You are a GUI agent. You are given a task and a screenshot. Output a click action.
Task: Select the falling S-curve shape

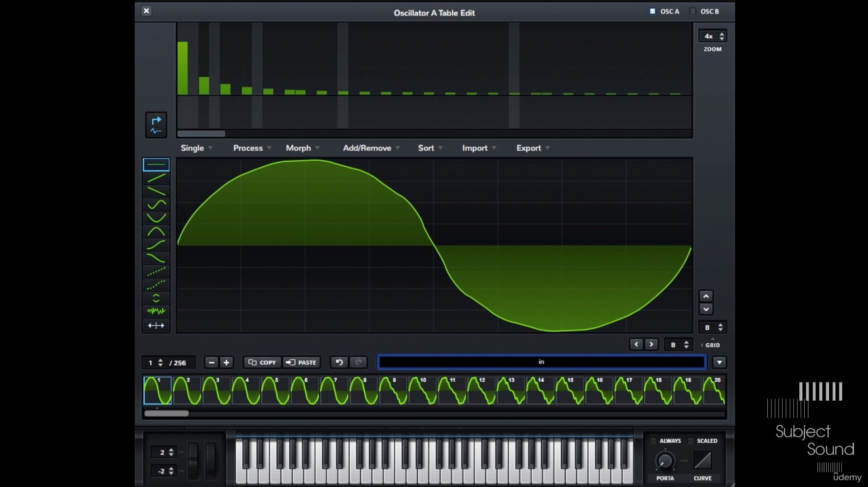tap(156, 258)
